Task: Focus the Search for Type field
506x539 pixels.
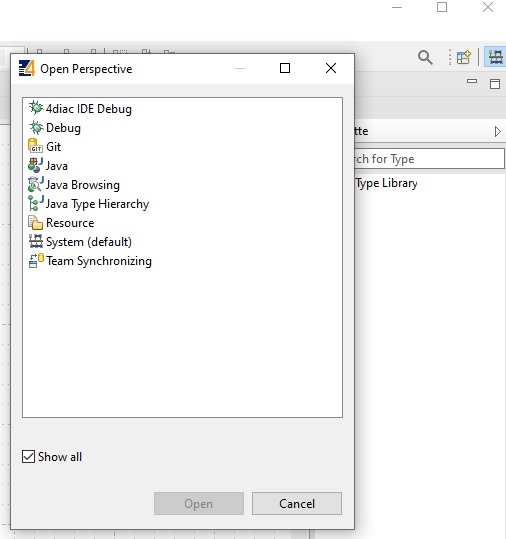Action: [429, 159]
